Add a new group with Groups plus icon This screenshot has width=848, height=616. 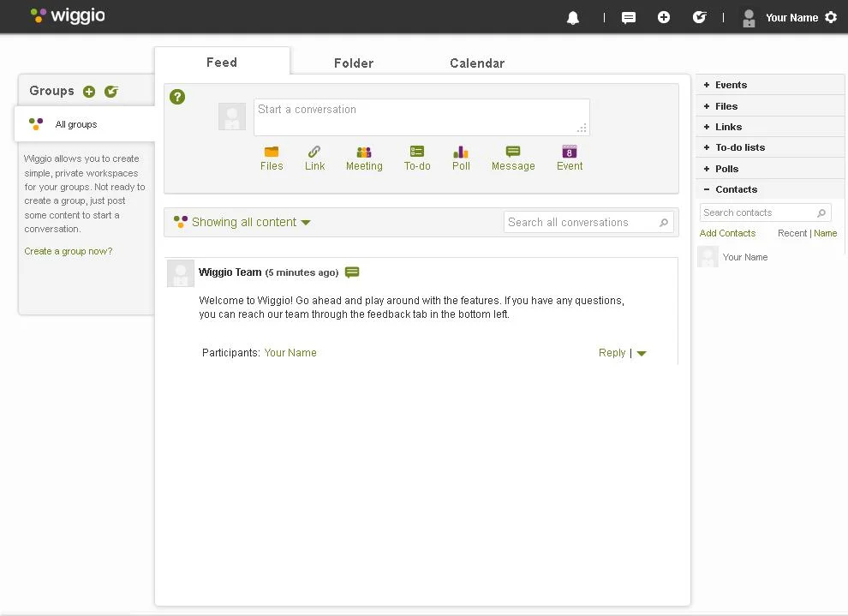pos(89,92)
